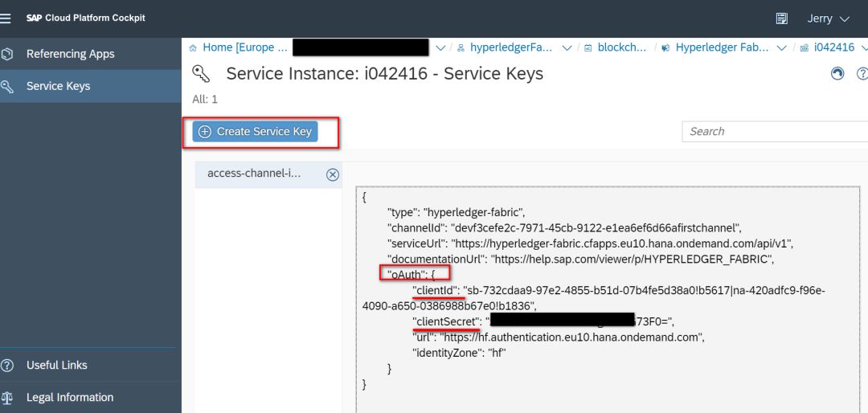
Task: Click the All: 1 count text
Action: coord(205,100)
